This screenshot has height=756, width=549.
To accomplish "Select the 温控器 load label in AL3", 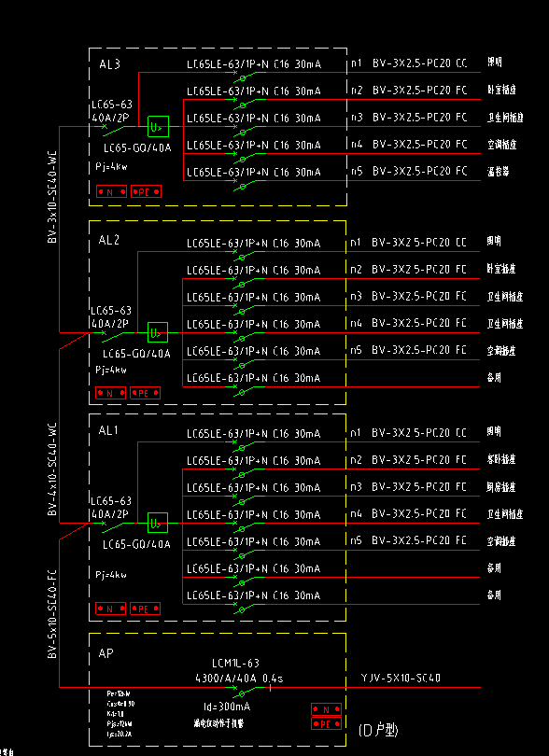I will 499,171.
